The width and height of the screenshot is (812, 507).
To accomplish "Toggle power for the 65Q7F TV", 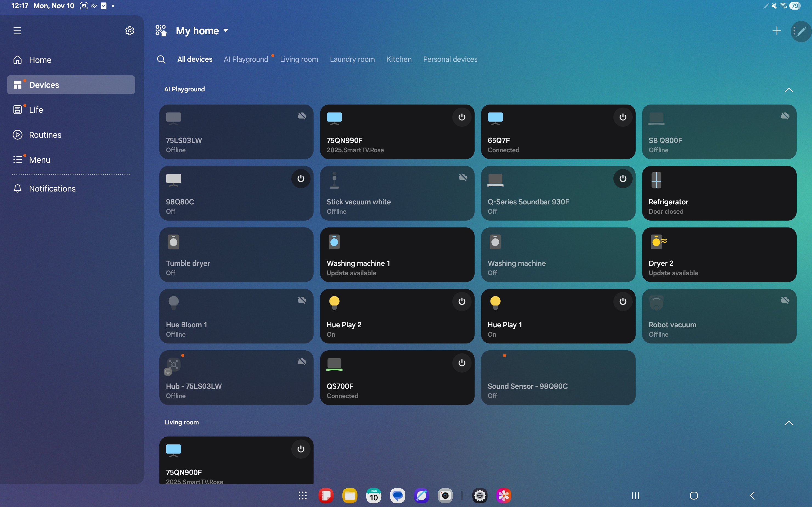I will (622, 117).
